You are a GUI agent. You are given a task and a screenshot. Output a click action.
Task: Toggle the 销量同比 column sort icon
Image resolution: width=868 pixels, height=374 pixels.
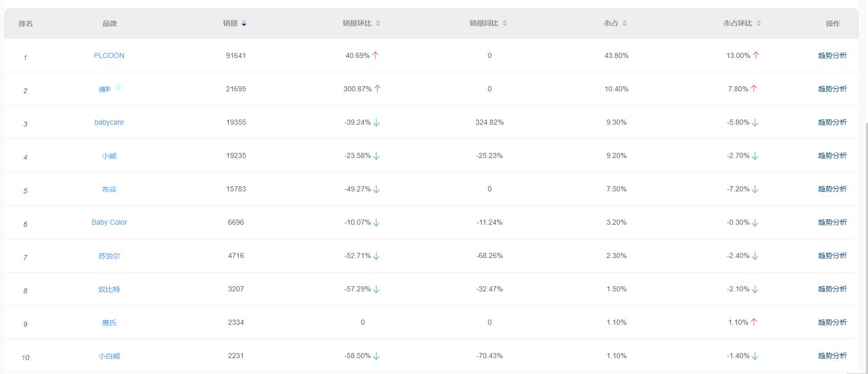505,24
